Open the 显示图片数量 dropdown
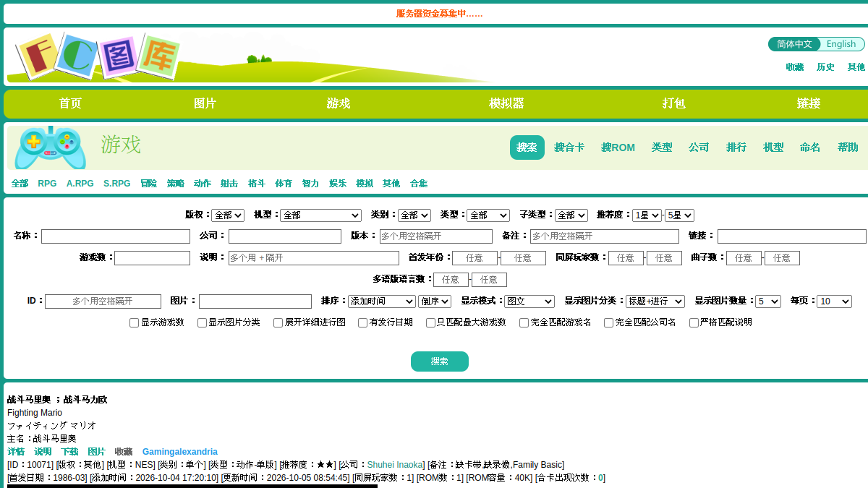The height and width of the screenshot is (488, 868). (768, 301)
